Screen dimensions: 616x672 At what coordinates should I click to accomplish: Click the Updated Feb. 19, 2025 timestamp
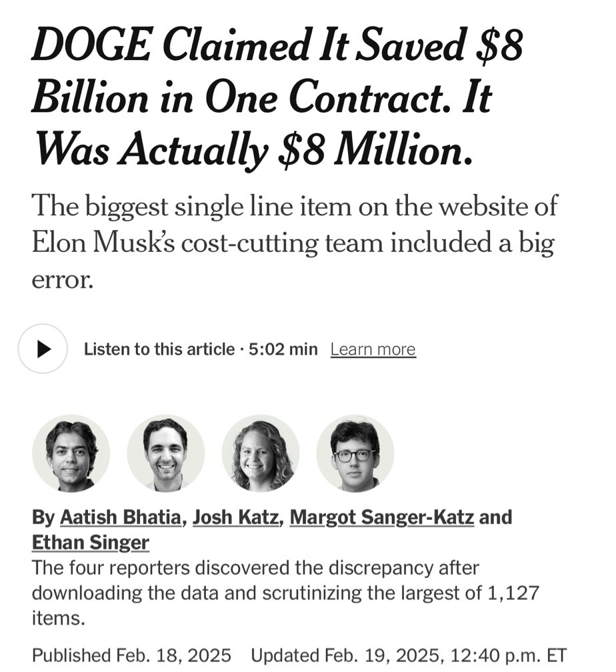[409, 655]
